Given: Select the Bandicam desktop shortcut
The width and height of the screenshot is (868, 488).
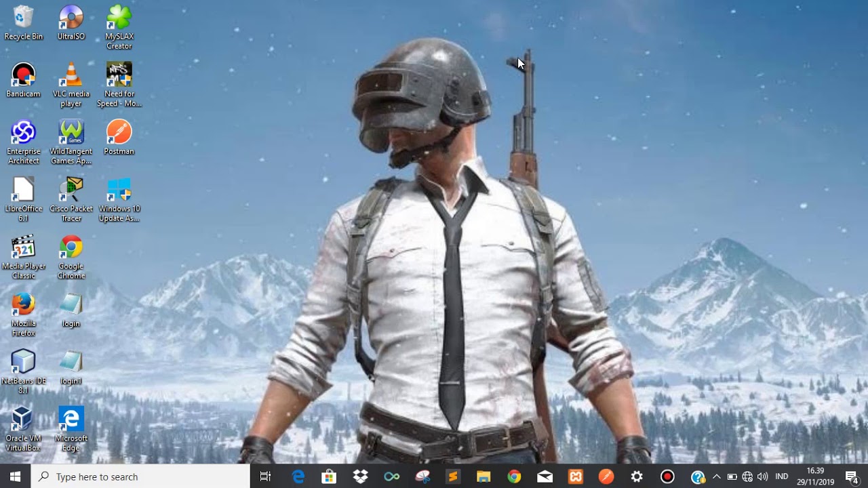Looking at the screenshot, I should pyautogui.click(x=23, y=80).
